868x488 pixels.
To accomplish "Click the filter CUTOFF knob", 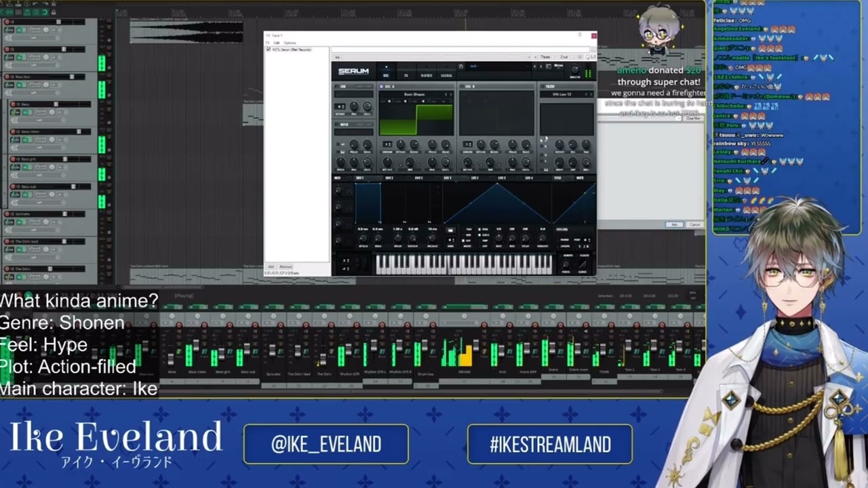I will [x=559, y=144].
